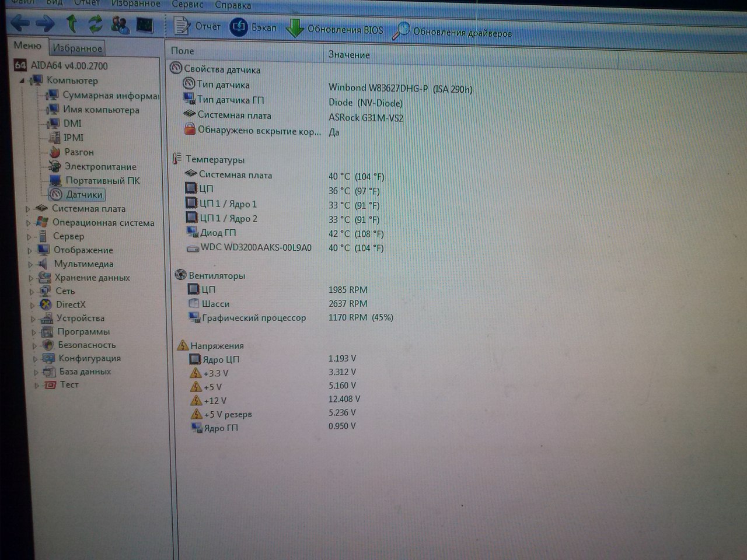The image size is (747, 560).
Task: Click the Безопасность shield icon
Action: [x=48, y=345]
